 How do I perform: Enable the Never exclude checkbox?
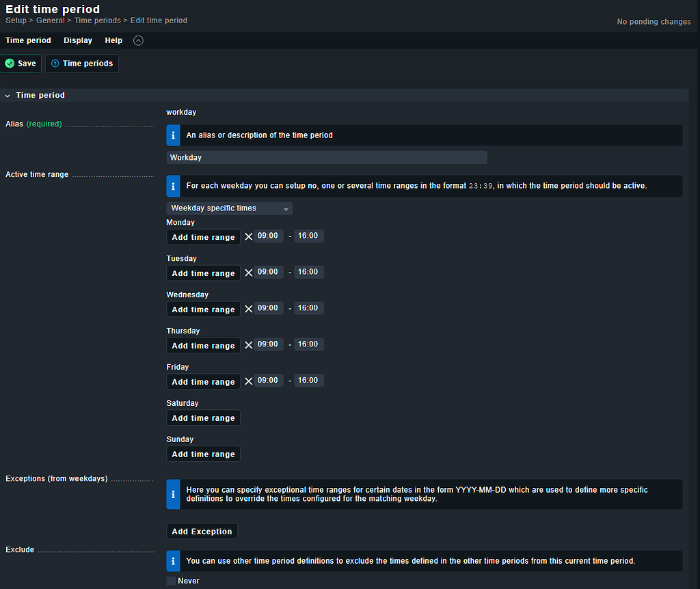tap(171, 581)
